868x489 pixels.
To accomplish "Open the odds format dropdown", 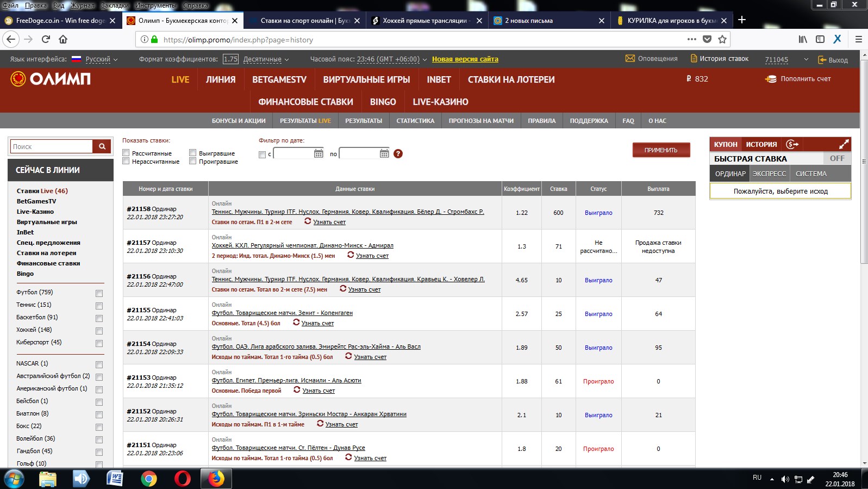I will (x=266, y=59).
